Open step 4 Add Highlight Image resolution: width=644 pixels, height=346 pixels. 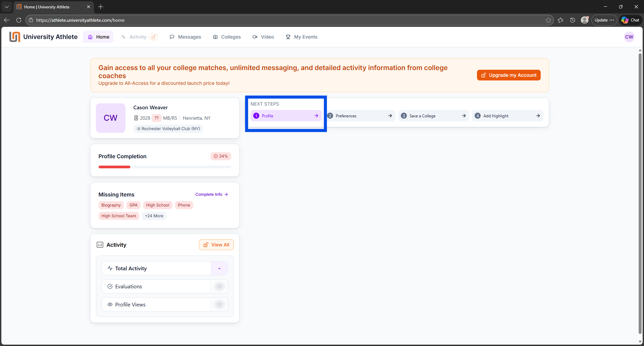[x=507, y=116]
